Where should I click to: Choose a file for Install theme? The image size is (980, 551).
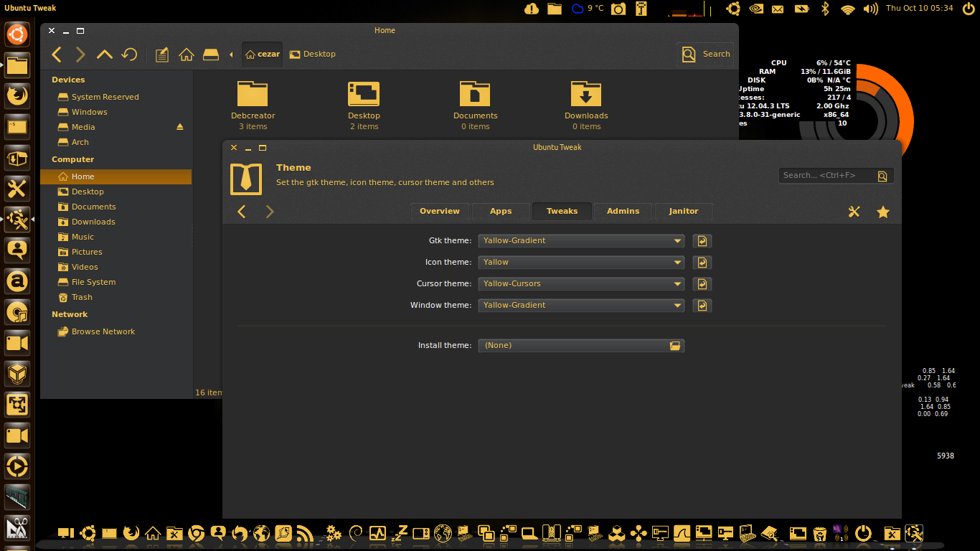[x=581, y=346]
